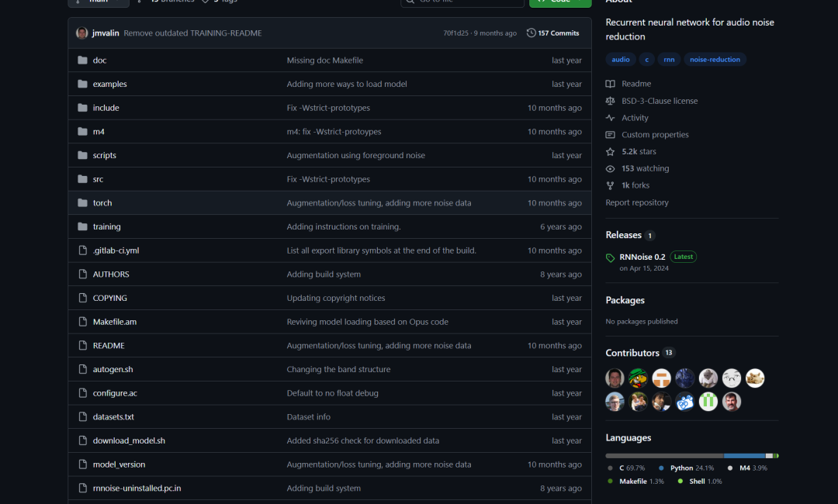Click the forks icon
This screenshot has width=838, height=504.
[x=611, y=186]
